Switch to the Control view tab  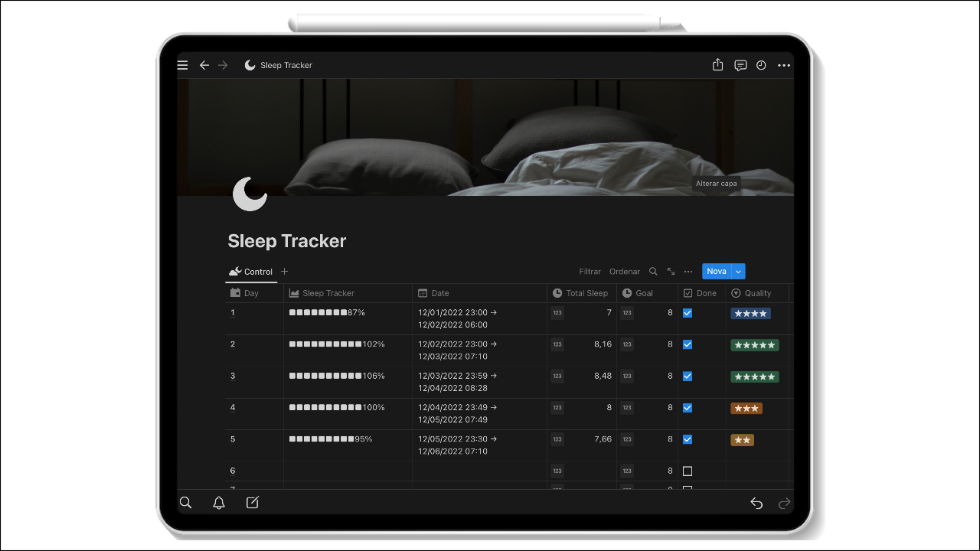(x=251, y=271)
